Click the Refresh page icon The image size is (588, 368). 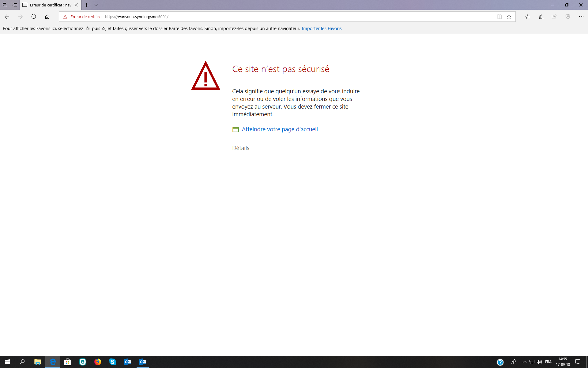click(34, 17)
